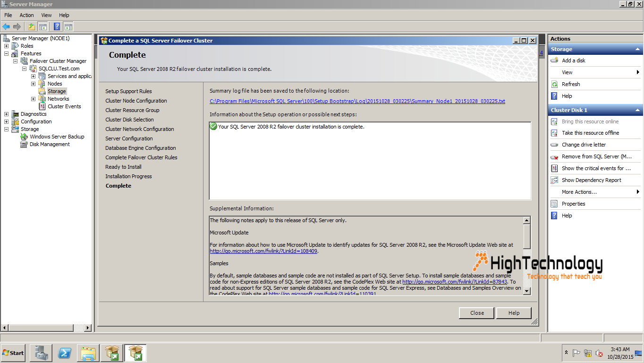
Task: Select Cluster Events in the tree
Action: 64,106
